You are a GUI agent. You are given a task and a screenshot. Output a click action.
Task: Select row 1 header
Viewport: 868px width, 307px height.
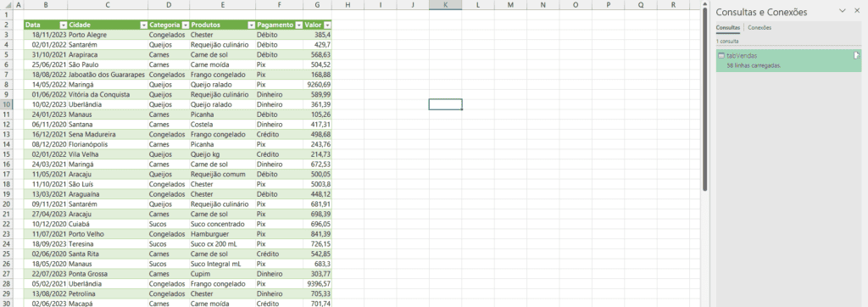coord(6,15)
